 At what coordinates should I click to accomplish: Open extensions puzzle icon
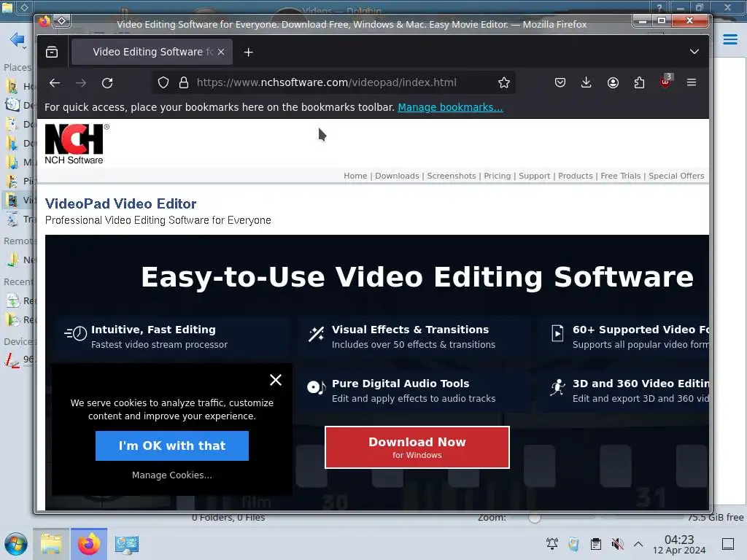pos(639,83)
